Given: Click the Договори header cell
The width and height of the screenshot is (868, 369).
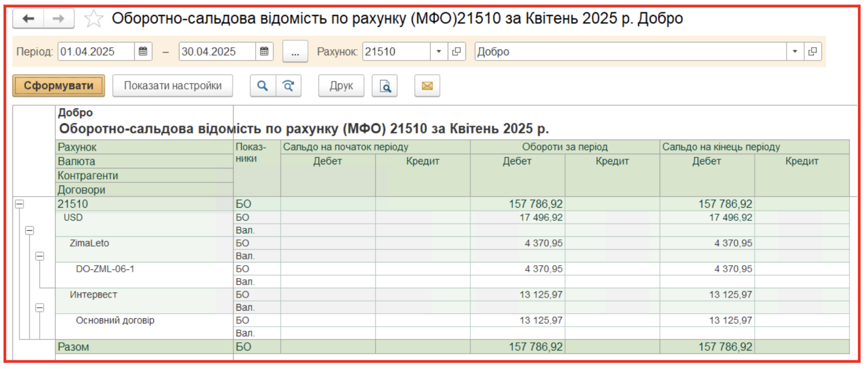Looking at the screenshot, I should tap(144, 190).
